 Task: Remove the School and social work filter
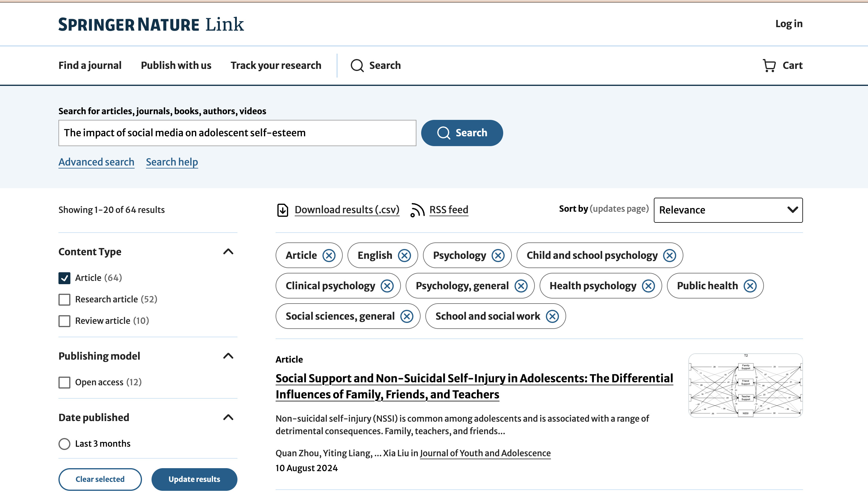552,316
